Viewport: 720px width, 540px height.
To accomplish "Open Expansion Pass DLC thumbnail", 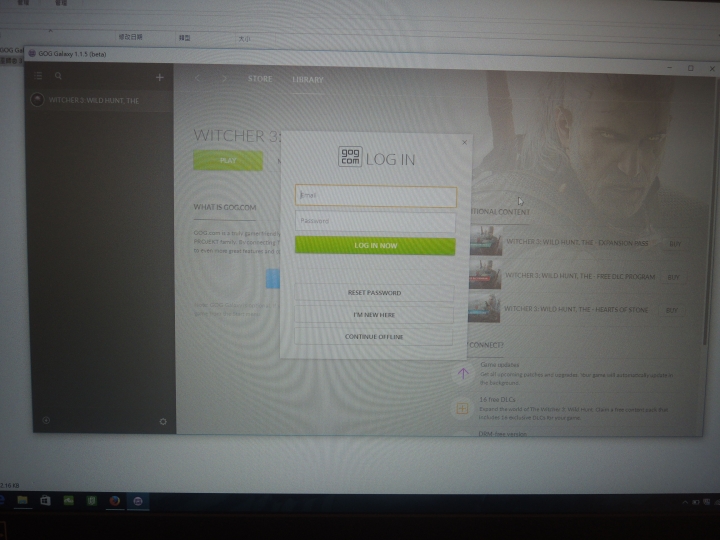I will [x=485, y=241].
